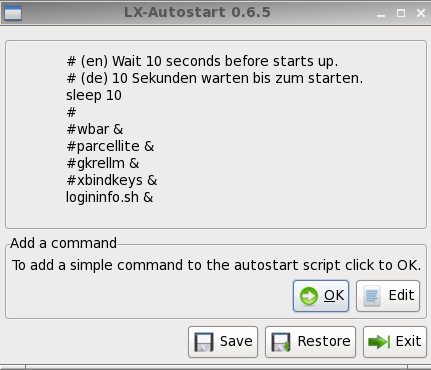The height and width of the screenshot is (370, 431).
Task: Minimize the LX-Autostart window
Action: coord(381,13)
